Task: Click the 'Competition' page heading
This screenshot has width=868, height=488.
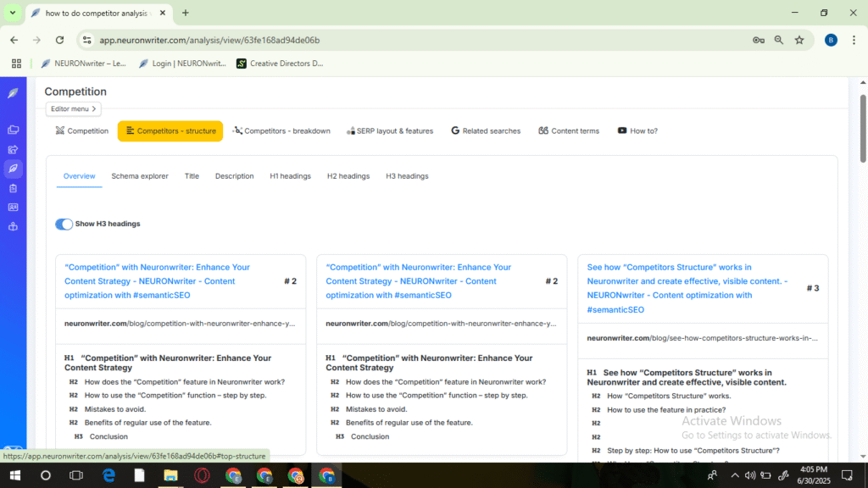Action: click(x=75, y=91)
